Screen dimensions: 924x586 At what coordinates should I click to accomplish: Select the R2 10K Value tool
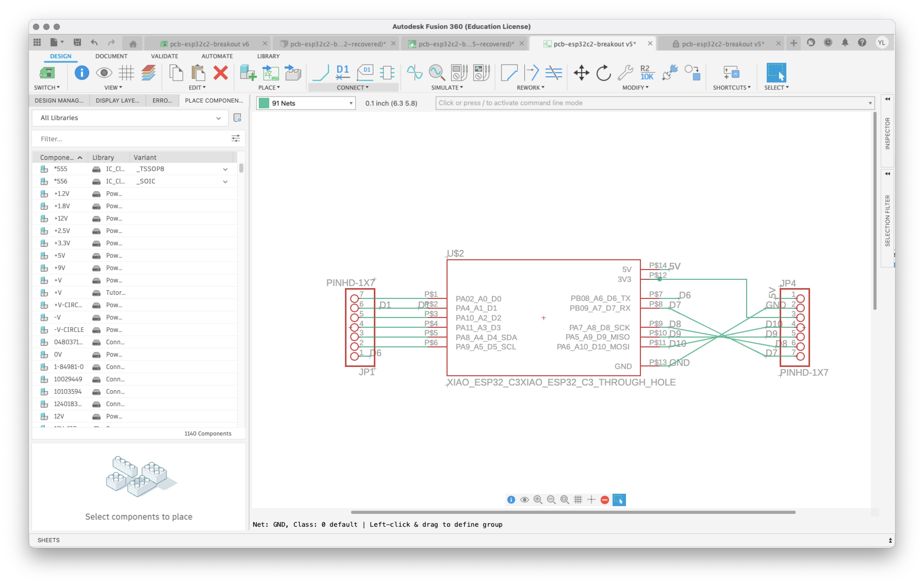pyautogui.click(x=647, y=72)
